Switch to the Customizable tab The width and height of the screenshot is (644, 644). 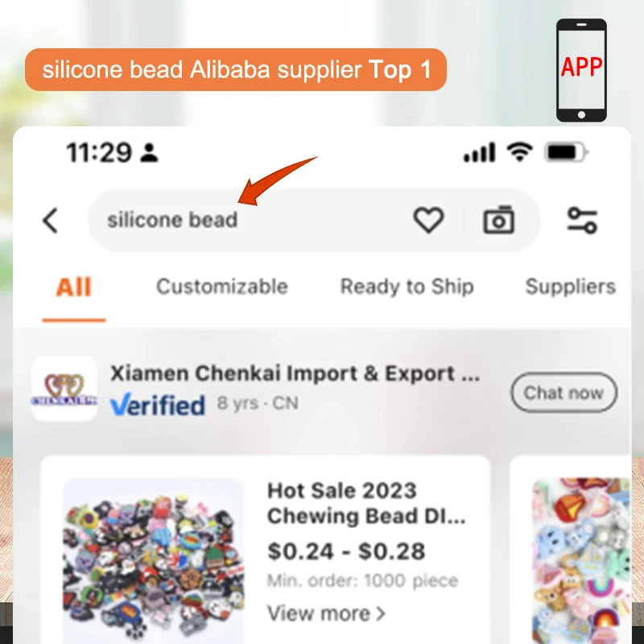(x=222, y=287)
